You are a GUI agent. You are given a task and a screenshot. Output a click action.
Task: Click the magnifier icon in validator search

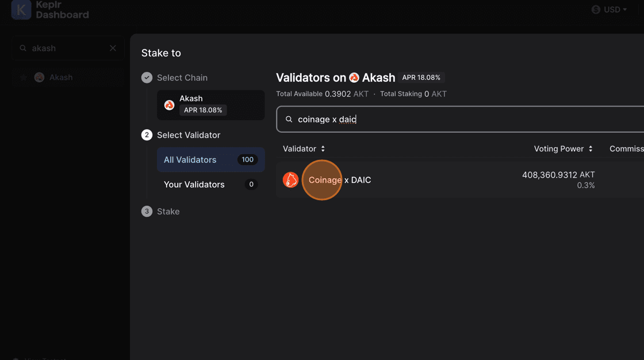click(x=289, y=120)
